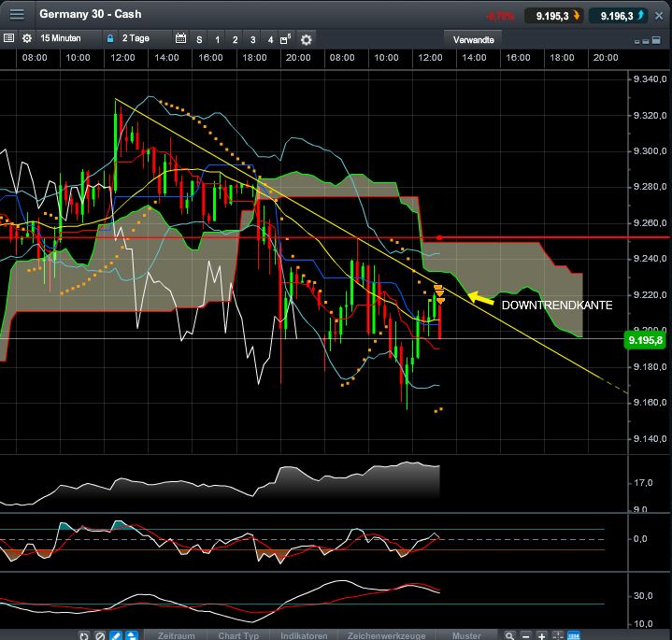Open interval settings gear next to 15 Minuten

[26, 39]
